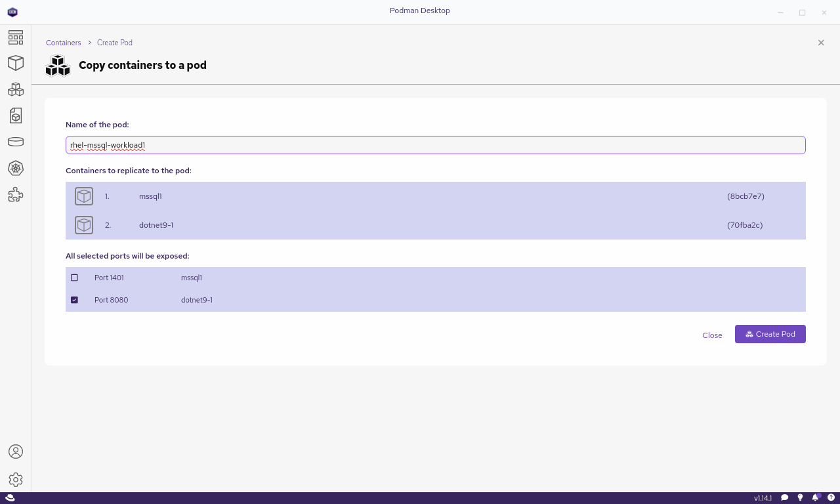Click the 'Port 8080' label

point(112,300)
